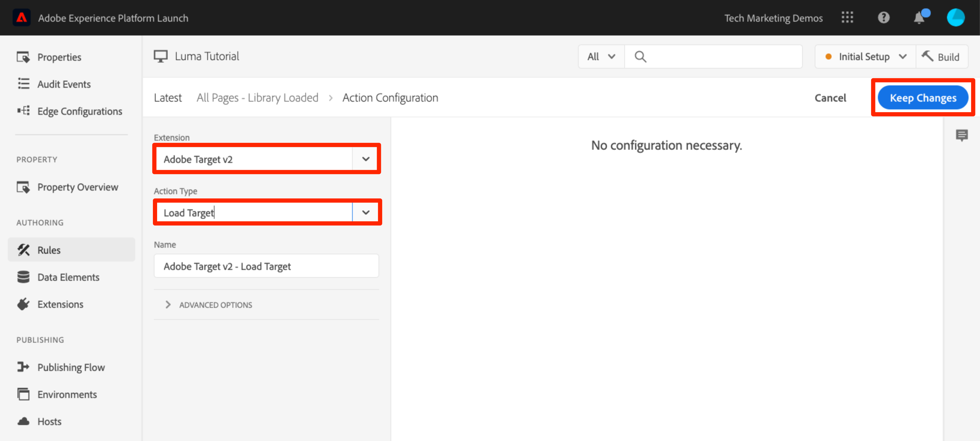
Task: Click the search magnifier icon
Action: coord(640,57)
